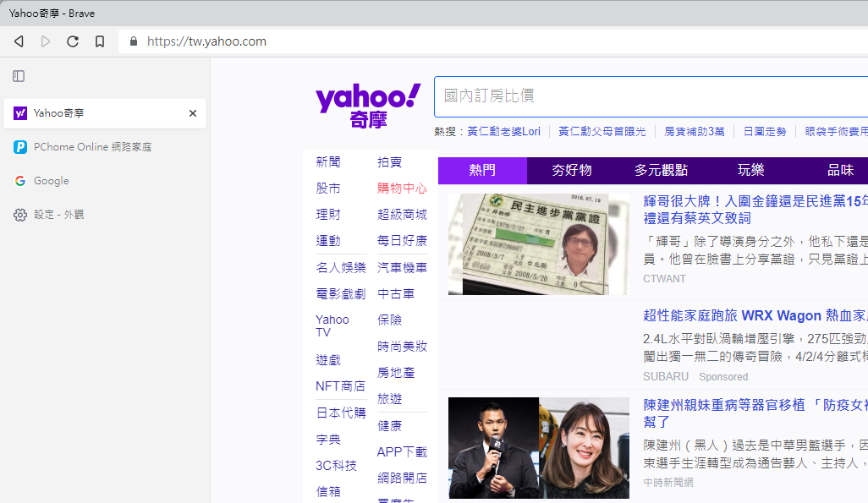Open the APP下載 link

point(403,452)
